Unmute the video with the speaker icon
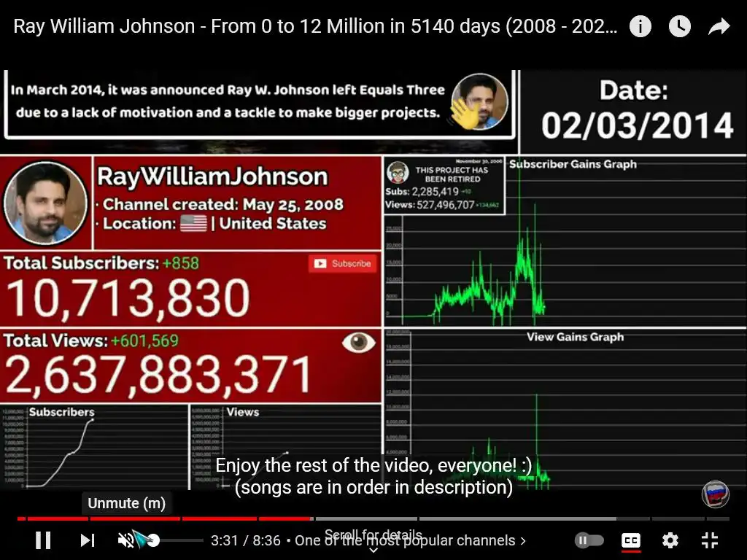The image size is (747, 560). click(x=126, y=540)
